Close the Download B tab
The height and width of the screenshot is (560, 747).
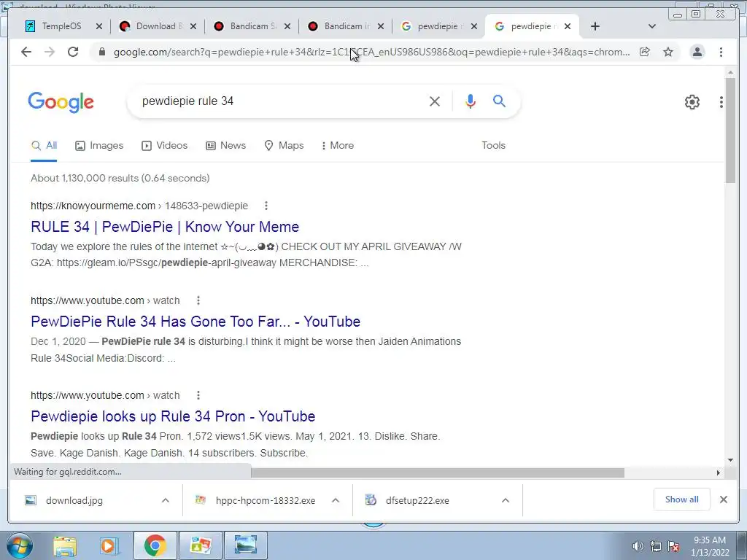coord(193,26)
